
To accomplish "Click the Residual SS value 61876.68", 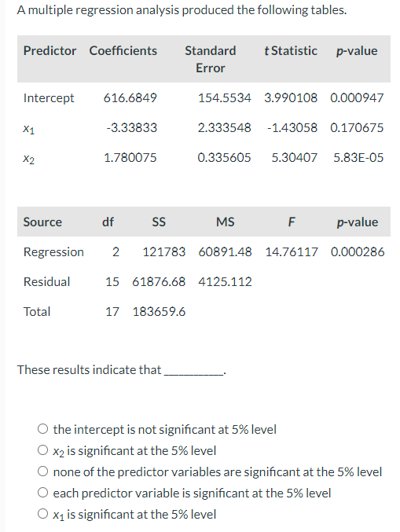I will (159, 281).
